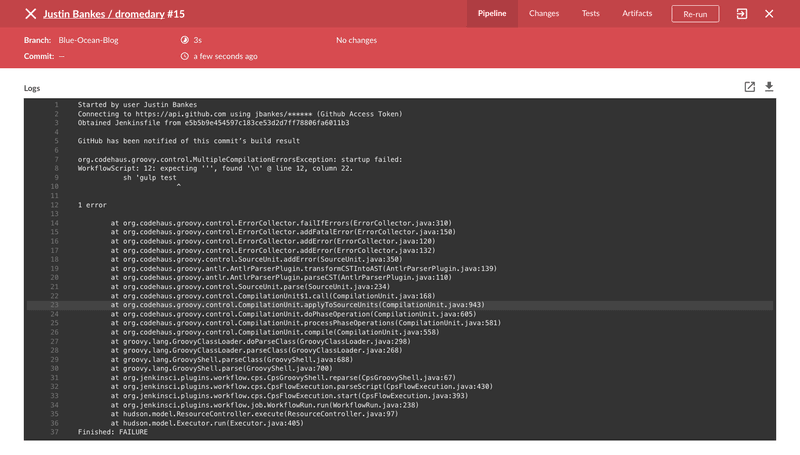
Task: Select line 'GitHub has been notified'
Action: pos(189,141)
